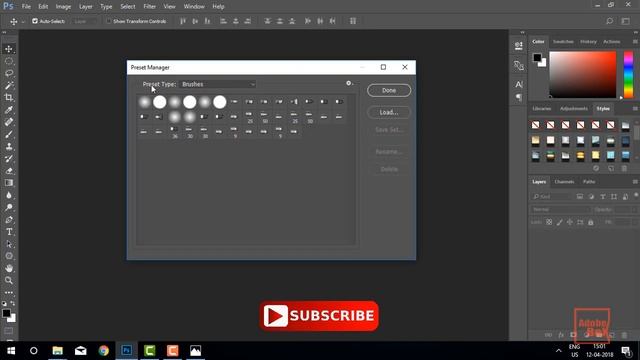
Task: Click the Rename... button
Action: (x=389, y=151)
